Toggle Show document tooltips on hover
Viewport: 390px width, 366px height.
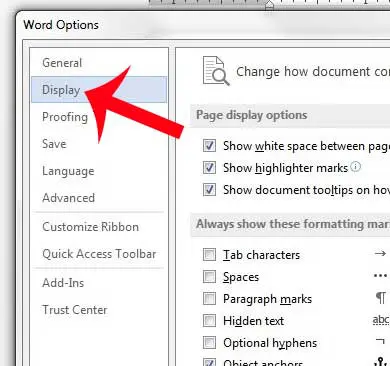209,190
